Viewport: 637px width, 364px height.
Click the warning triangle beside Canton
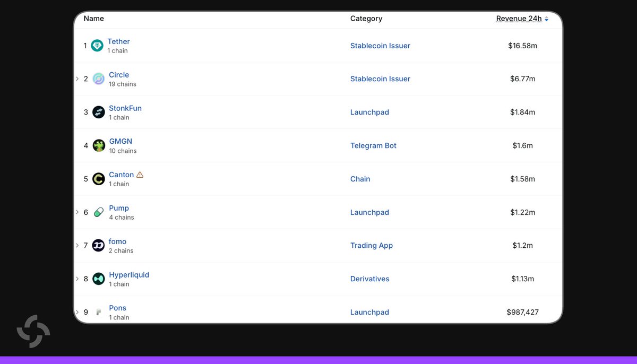click(140, 175)
